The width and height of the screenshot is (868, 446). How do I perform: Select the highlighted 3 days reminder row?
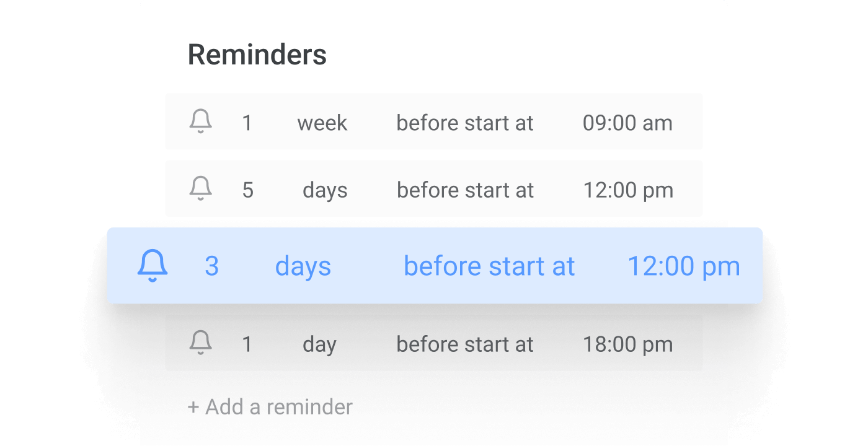click(x=434, y=265)
